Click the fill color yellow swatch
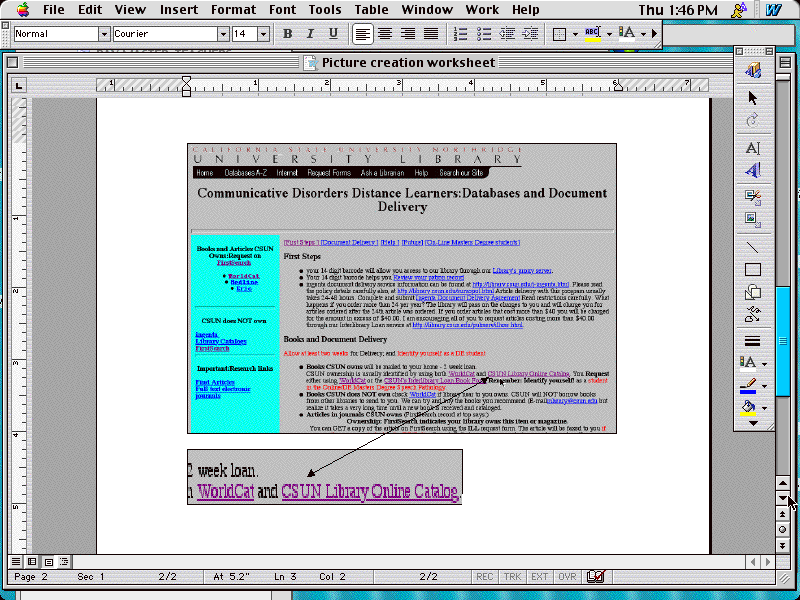 748,413
